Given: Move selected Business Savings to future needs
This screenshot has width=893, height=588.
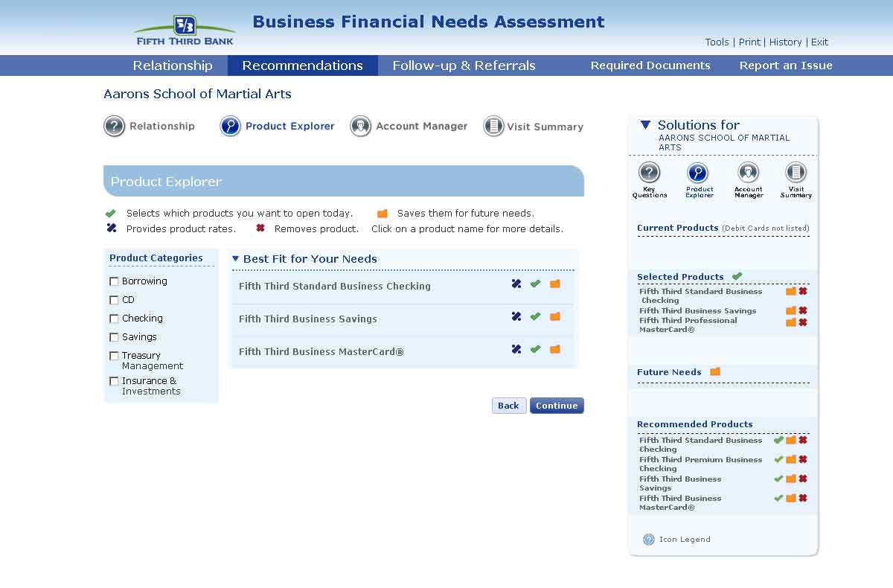Looking at the screenshot, I should [x=791, y=311].
